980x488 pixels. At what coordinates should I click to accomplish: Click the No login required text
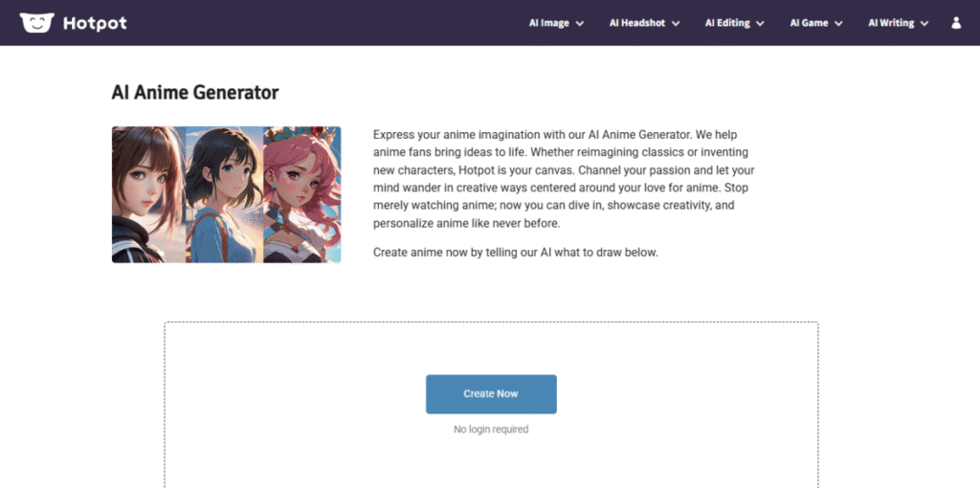(x=491, y=430)
